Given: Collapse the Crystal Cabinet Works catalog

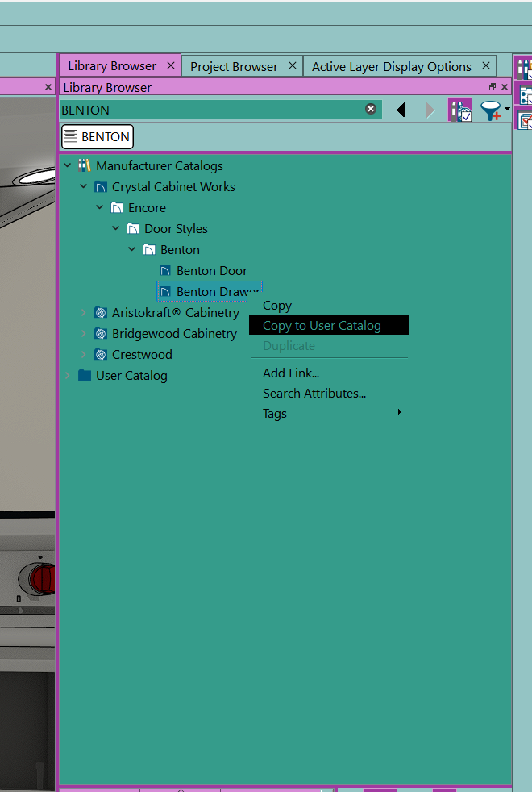Looking at the screenshot, I should click(84, 186).
